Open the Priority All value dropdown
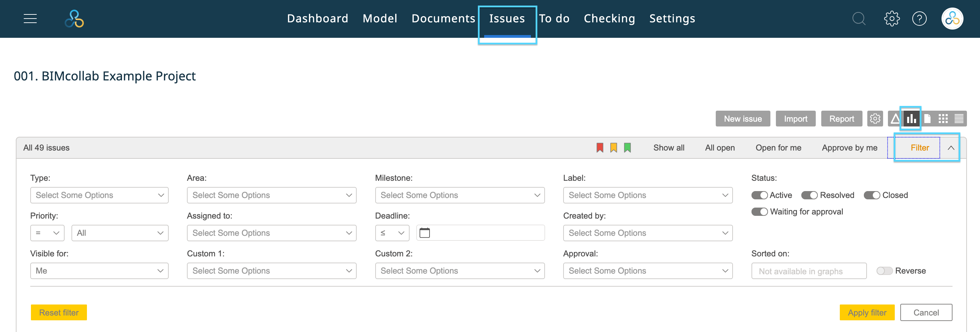This screenshot has height=332, width=980. (120, 233)
